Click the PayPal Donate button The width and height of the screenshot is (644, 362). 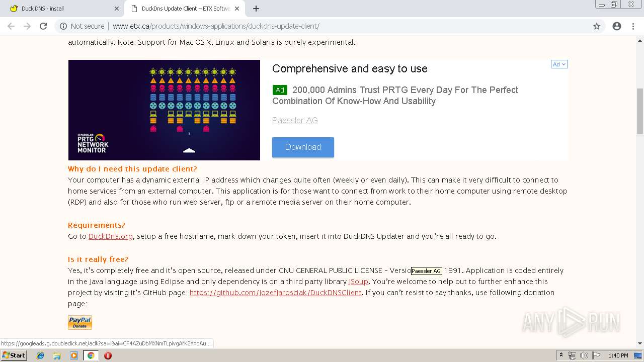[x=80, y=322]
